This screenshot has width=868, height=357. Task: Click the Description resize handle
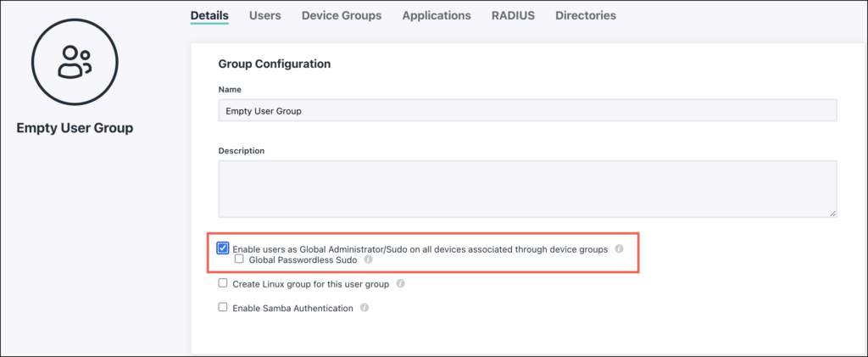[832, 213]
